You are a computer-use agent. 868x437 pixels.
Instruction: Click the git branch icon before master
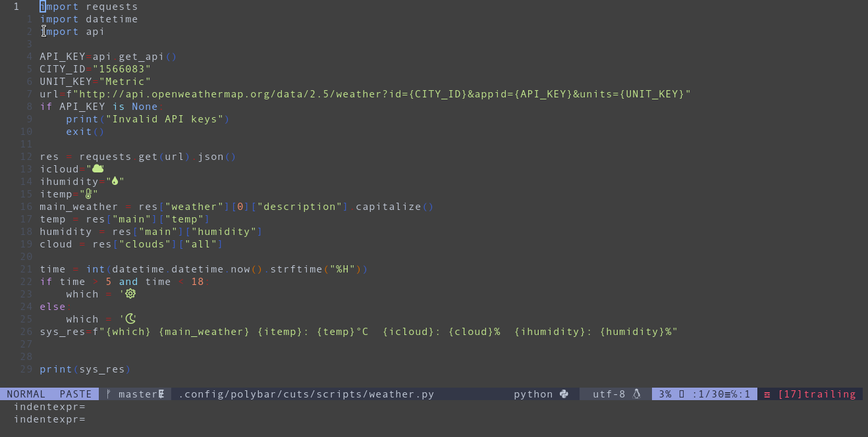pos(109,394)
